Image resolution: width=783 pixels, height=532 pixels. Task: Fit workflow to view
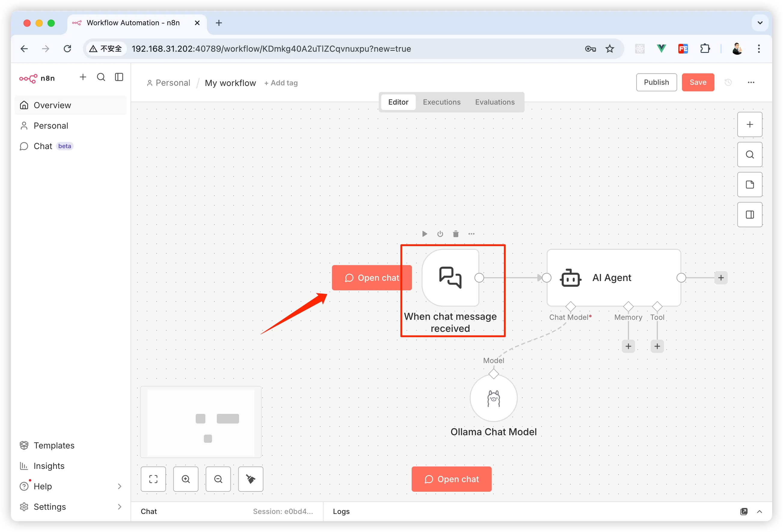pyautogui.click(x=153, y=479)
